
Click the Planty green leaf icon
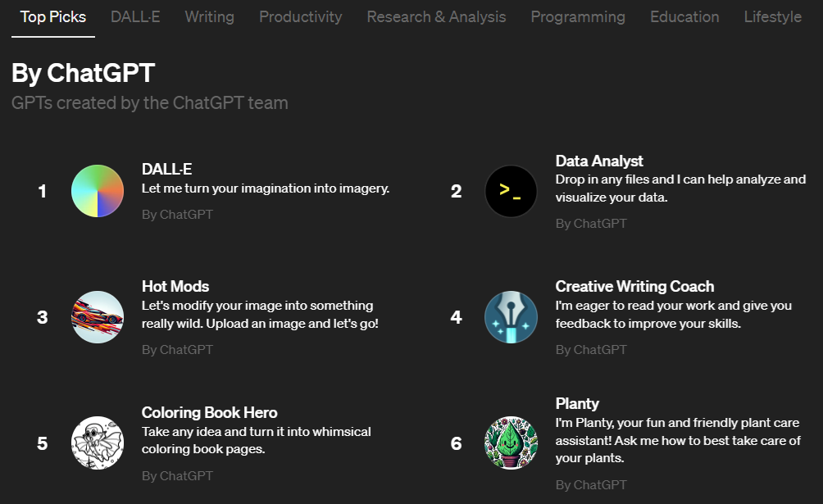tap(511, 443)
